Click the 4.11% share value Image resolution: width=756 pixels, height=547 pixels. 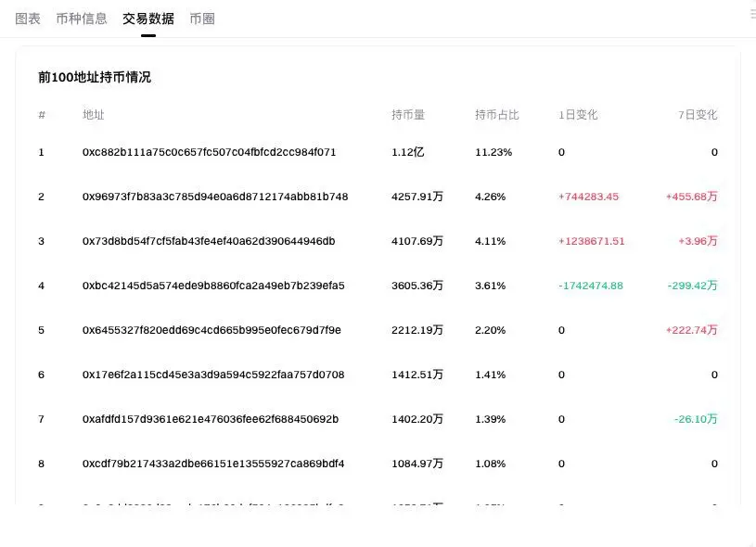click(491, 241)
